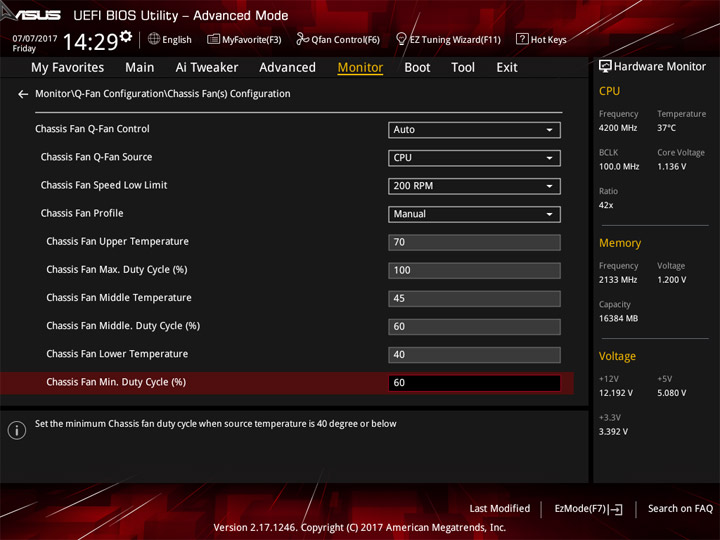
Task: Open Chassis Fan Profile dropdown
Action: tap(474, 214)
